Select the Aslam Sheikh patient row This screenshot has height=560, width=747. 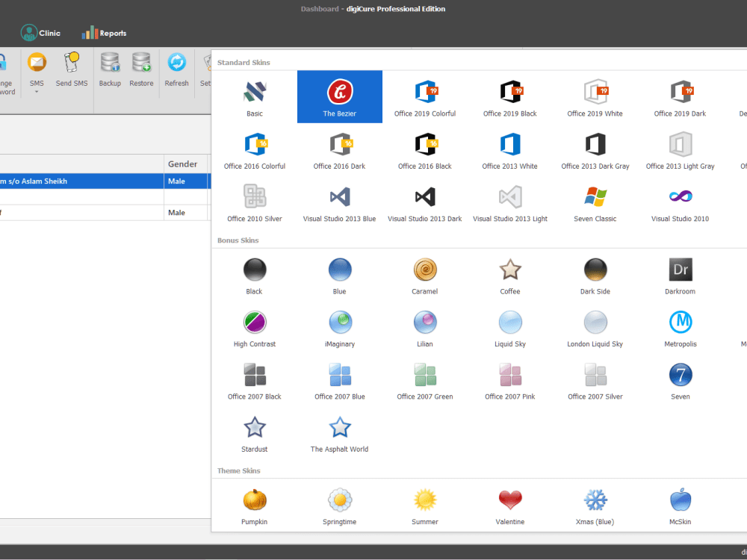coord(105,181)
